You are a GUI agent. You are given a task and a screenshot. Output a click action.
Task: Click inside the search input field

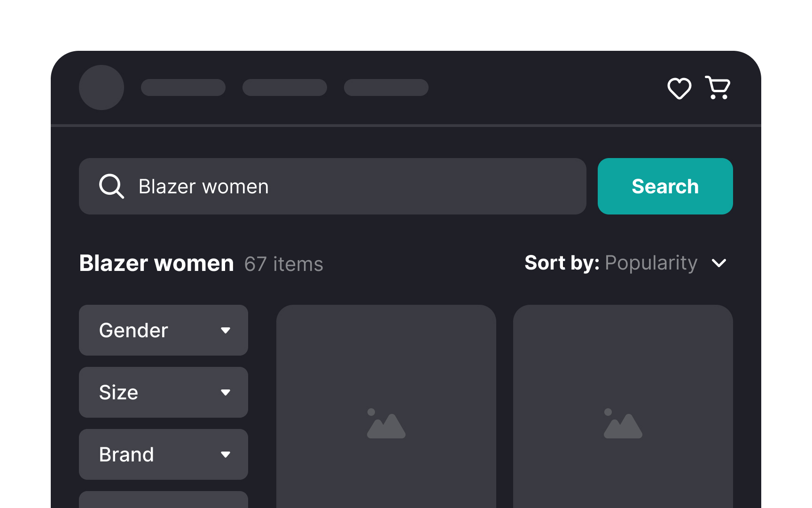(329, 186)
